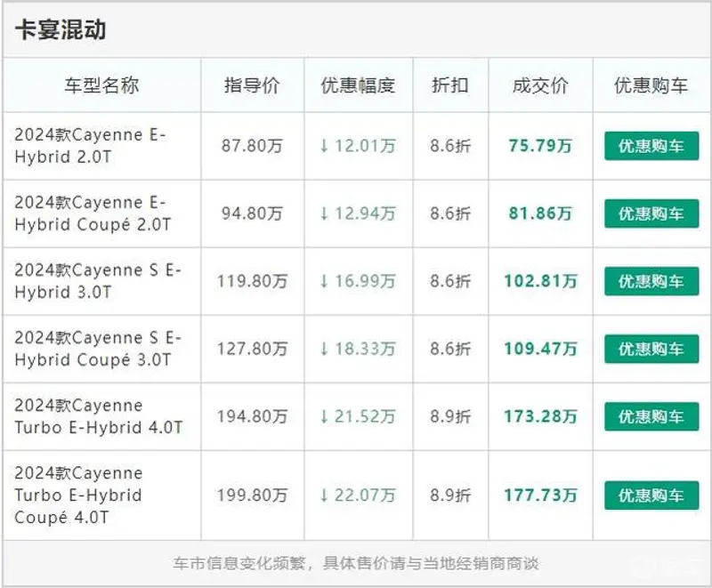Click guide price 94.80万
Screen dimensions: 712x588
[252, 213]
